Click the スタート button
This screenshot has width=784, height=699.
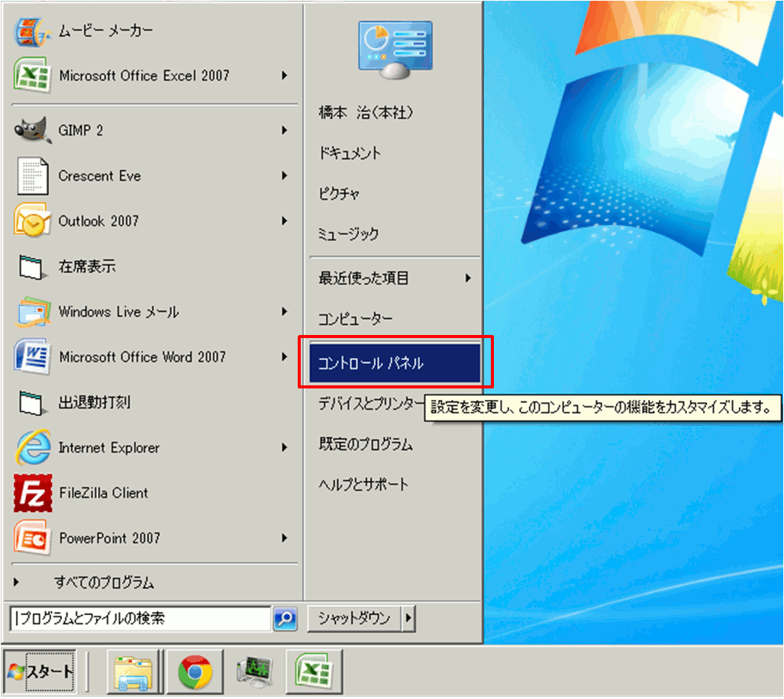41,672
